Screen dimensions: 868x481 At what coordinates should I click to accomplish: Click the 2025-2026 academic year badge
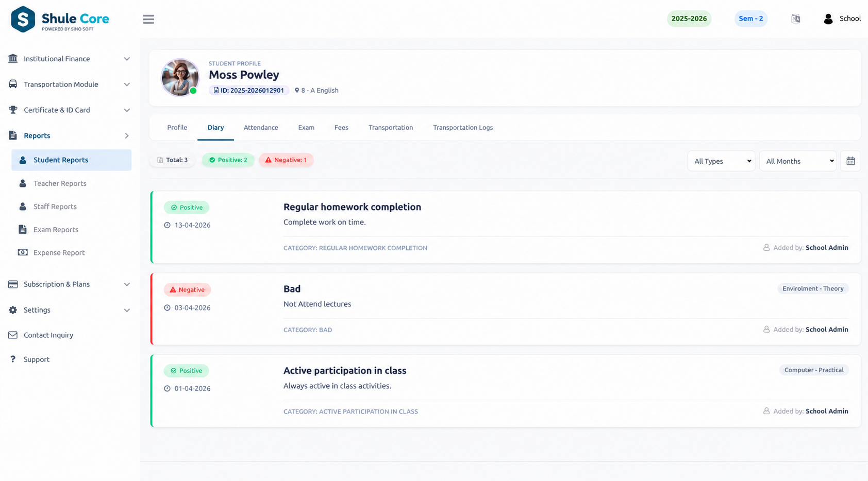point(689,19)
